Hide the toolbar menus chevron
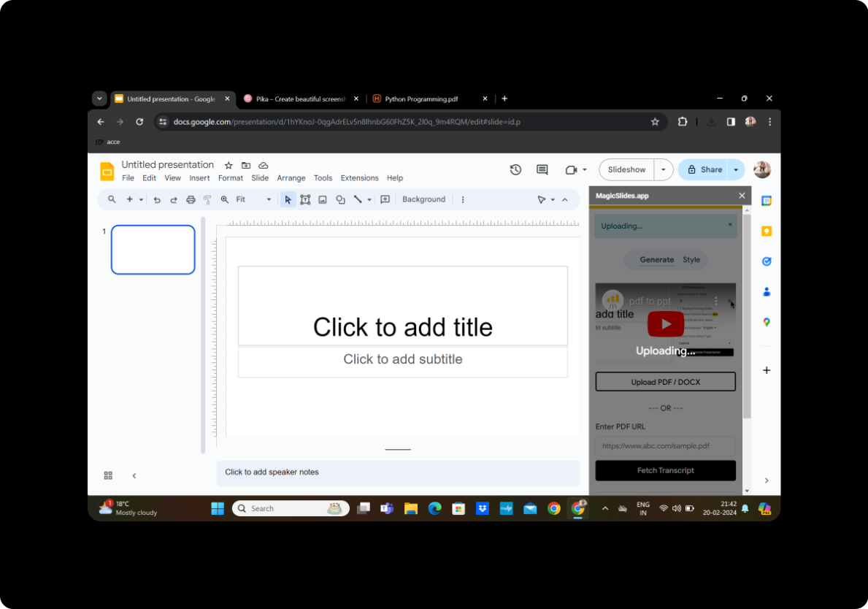 coord(565,200)
